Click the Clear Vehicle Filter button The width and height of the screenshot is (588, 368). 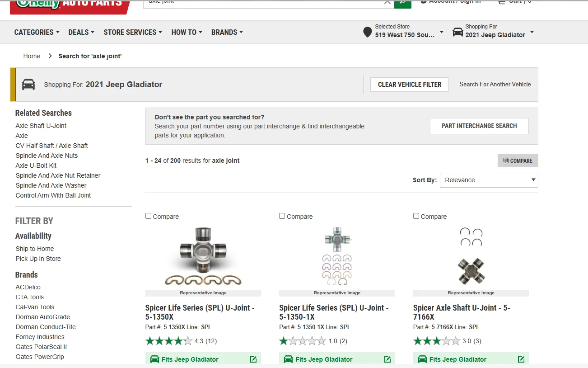410,85
